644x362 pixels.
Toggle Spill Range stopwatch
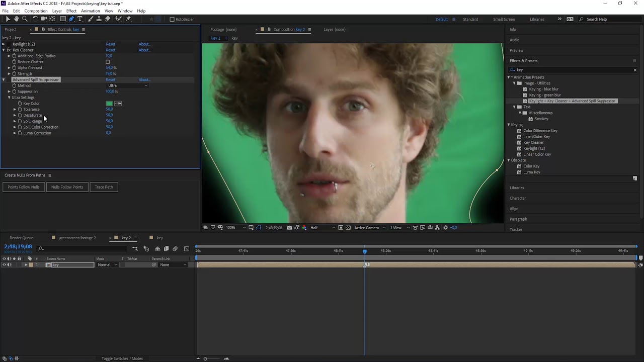point(20,121)
